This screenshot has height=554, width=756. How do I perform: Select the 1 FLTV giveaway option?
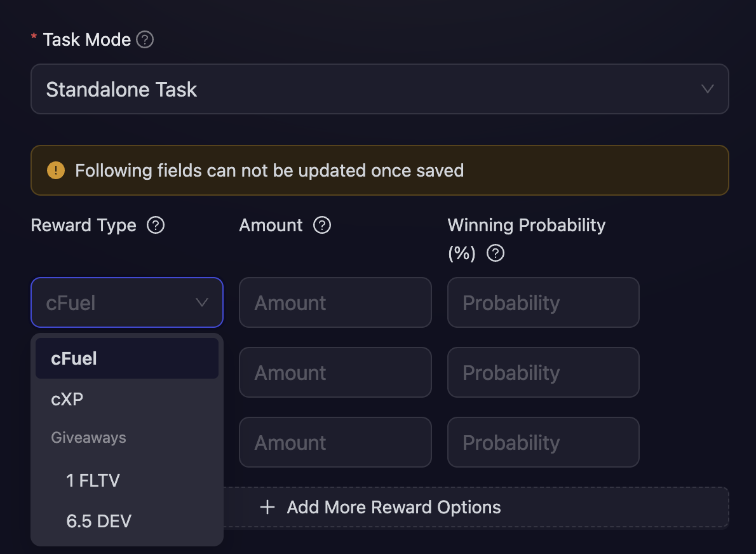[93, 480]
